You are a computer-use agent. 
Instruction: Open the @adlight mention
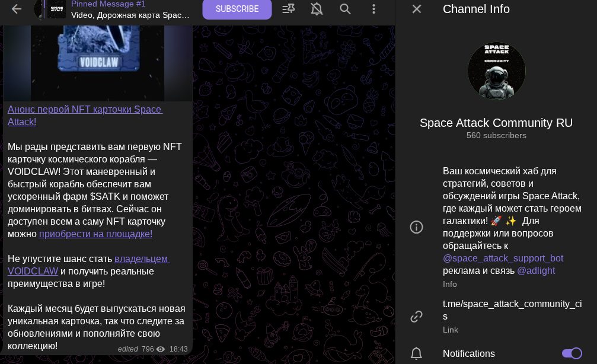tap(536, 271)
